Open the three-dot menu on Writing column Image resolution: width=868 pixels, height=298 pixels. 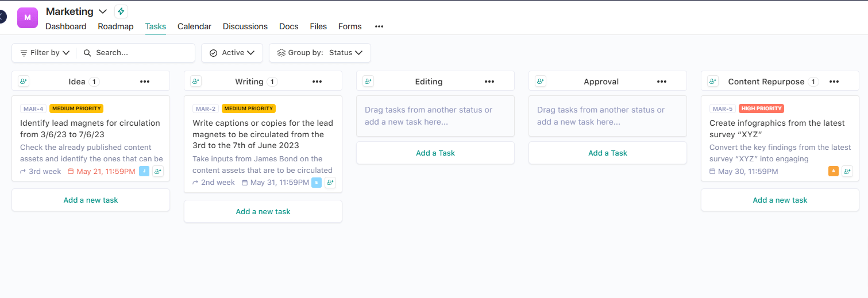click(x=317, y=82)
